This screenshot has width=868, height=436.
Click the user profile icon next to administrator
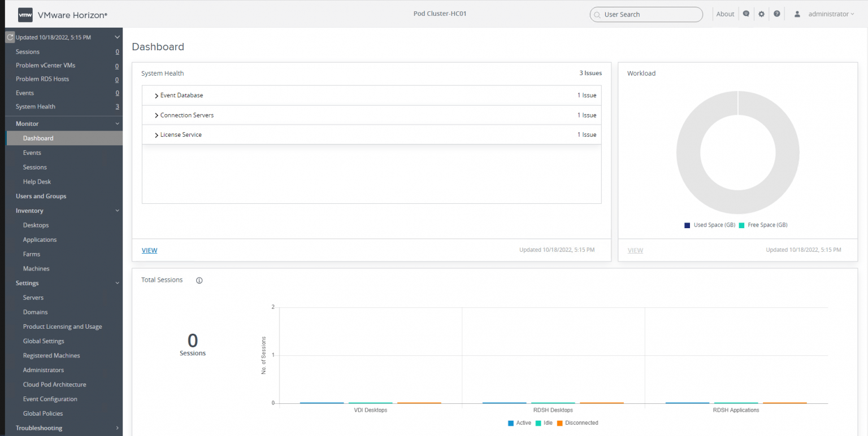tap(797, 14)
